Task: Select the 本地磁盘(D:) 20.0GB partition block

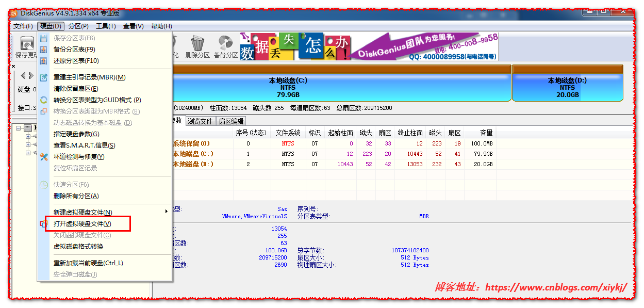Action: pos(567,83)
